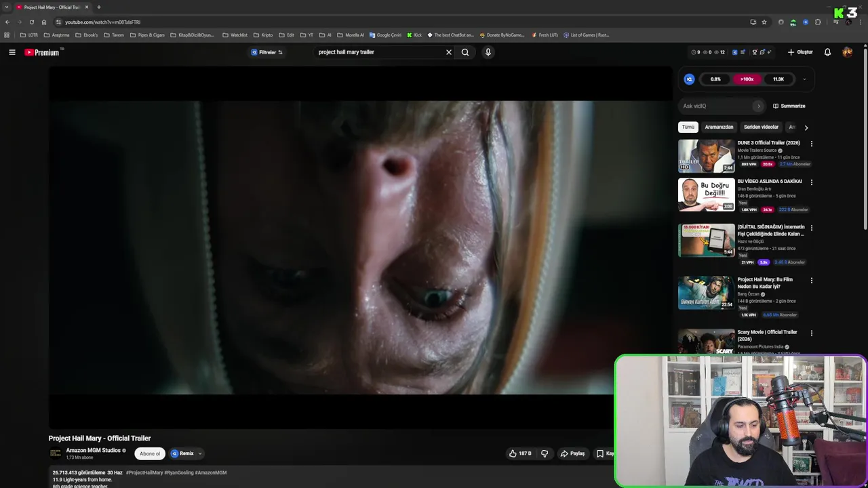Select the Tümü filter chip
This screenshot has height=488, width=868.
pos(688,127)
